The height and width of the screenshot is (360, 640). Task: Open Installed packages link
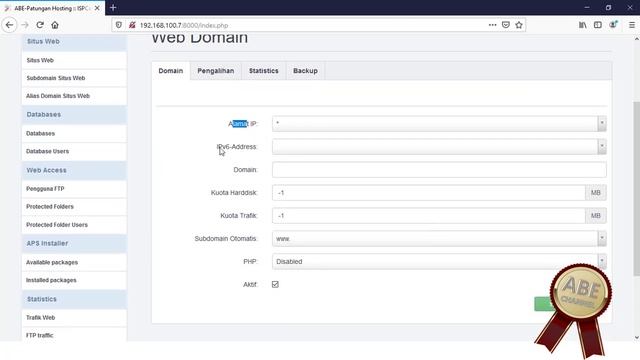74,280
